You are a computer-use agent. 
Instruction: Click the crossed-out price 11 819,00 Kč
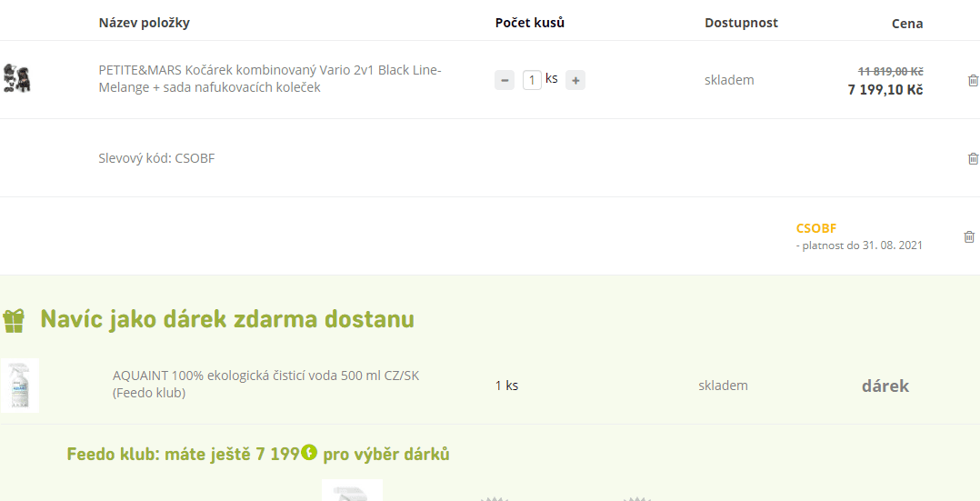[x=891, y=71]
